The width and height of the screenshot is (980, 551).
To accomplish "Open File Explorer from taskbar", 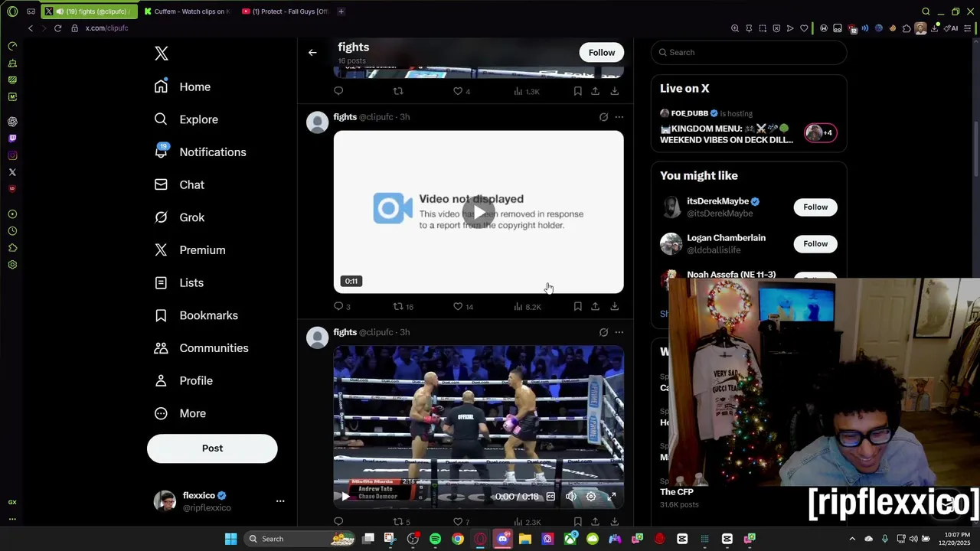I will 524,539.
